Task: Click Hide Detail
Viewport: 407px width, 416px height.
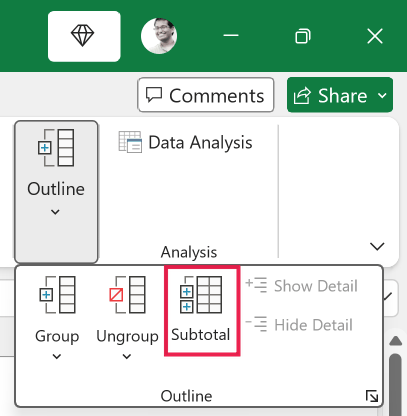Action: click(x=299, y=325)
